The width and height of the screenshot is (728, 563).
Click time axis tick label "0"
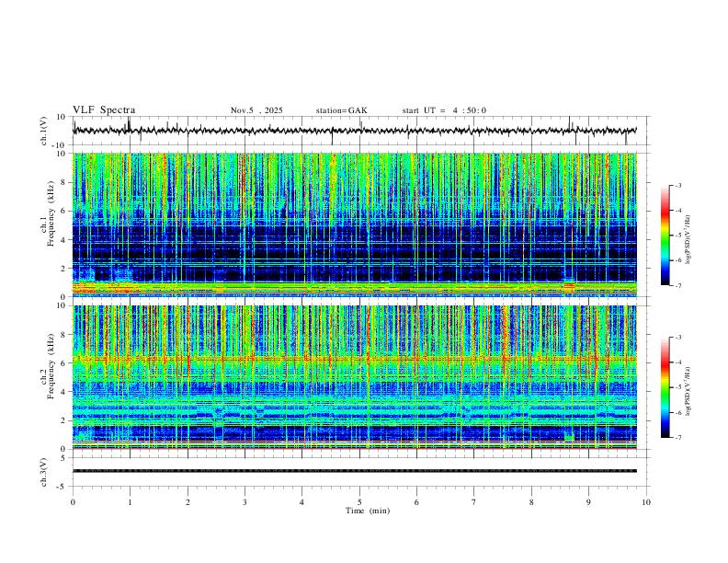click(73, 502)
